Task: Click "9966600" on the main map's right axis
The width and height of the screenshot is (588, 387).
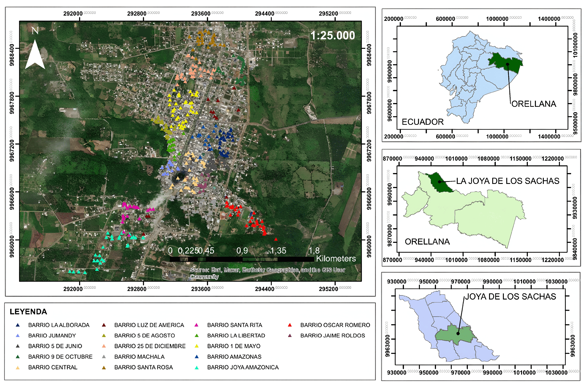Action: click(x=369, y=199)
